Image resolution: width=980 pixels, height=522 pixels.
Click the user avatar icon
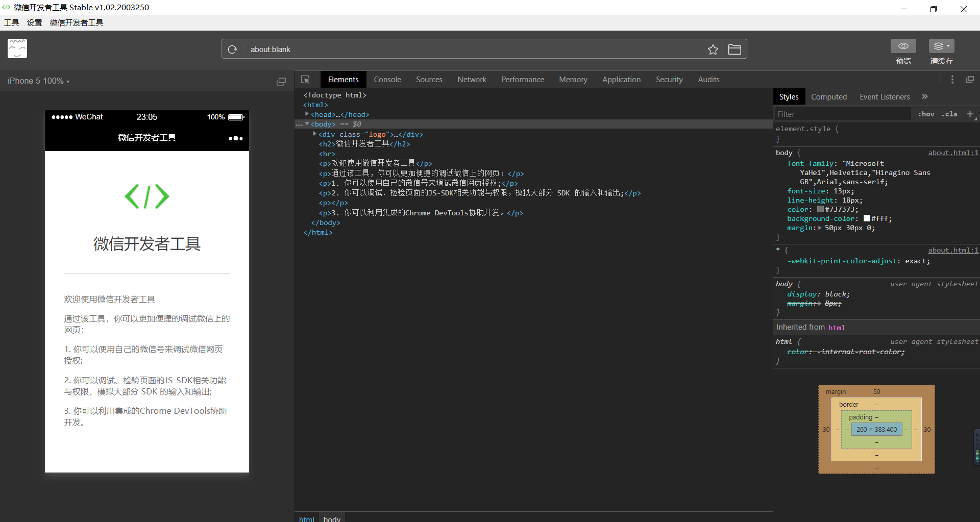point(17,48)
